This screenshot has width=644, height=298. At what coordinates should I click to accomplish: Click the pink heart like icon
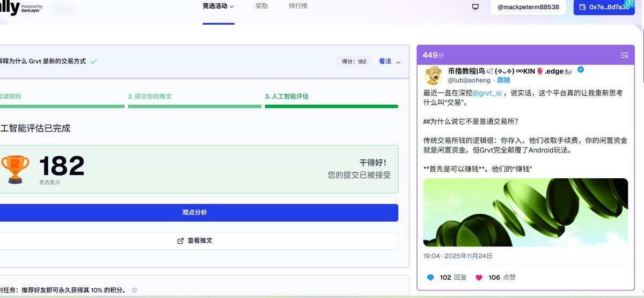tap(479, 278)
